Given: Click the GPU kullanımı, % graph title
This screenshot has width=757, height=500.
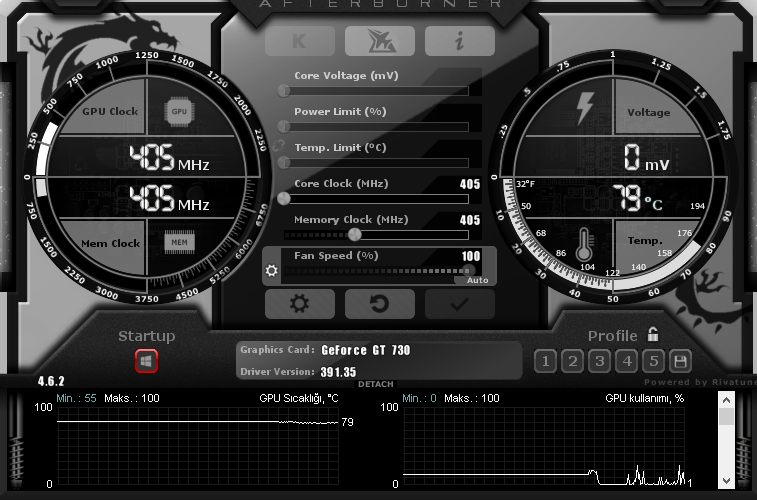Looking at the screenshot, I should [645, 398].
